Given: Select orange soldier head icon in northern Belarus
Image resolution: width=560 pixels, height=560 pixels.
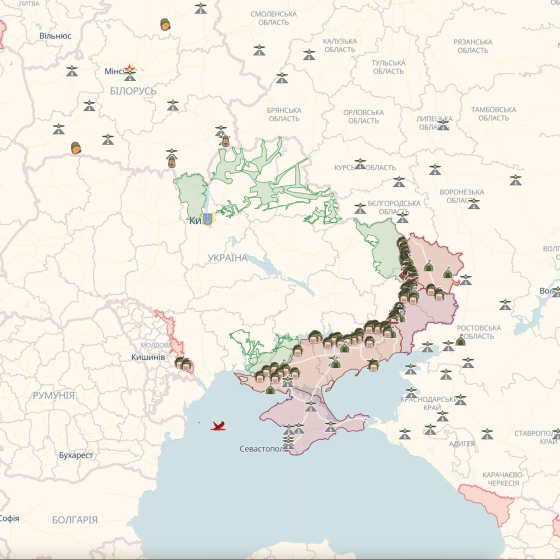Looking at the screenshot, I should coord(165,25).
